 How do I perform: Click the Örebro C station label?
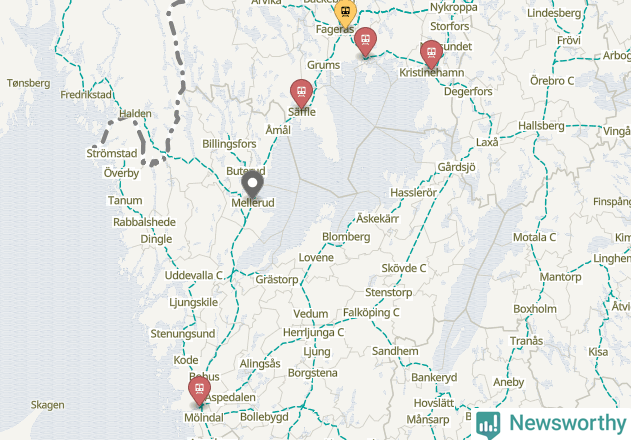point(552,81)
